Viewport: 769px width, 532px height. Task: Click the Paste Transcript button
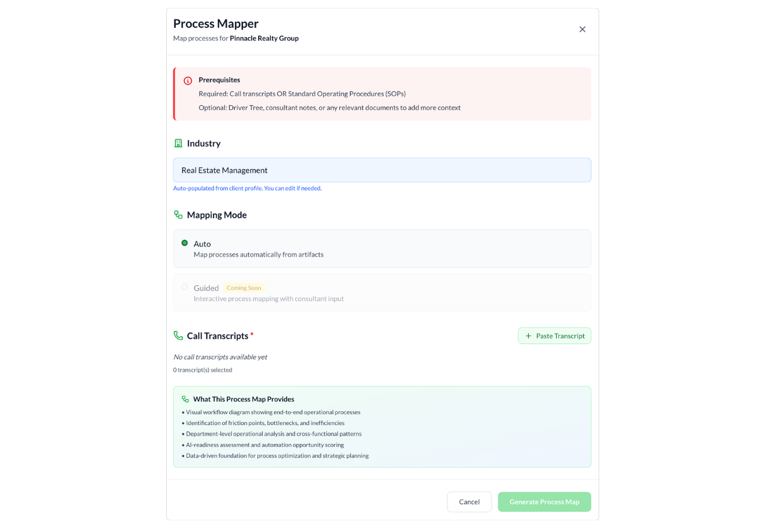(x=554, y=336)
